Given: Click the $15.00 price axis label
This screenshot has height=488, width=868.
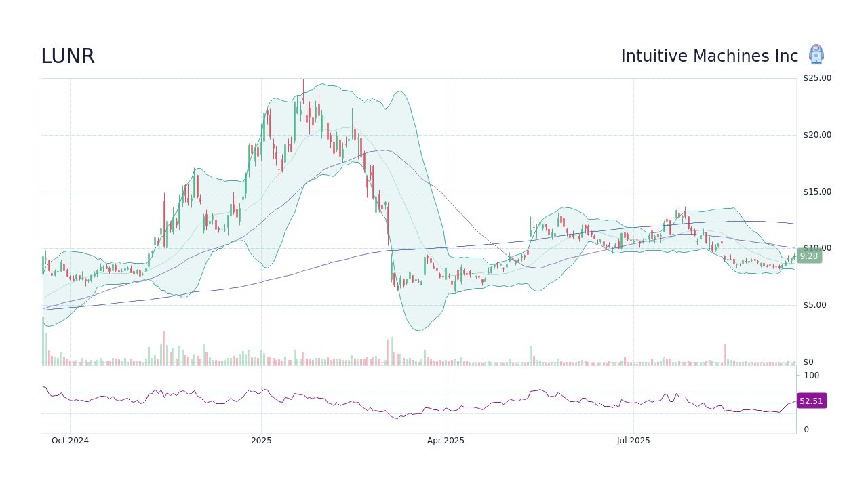Looking at the screenshot, I should (817, 192).
